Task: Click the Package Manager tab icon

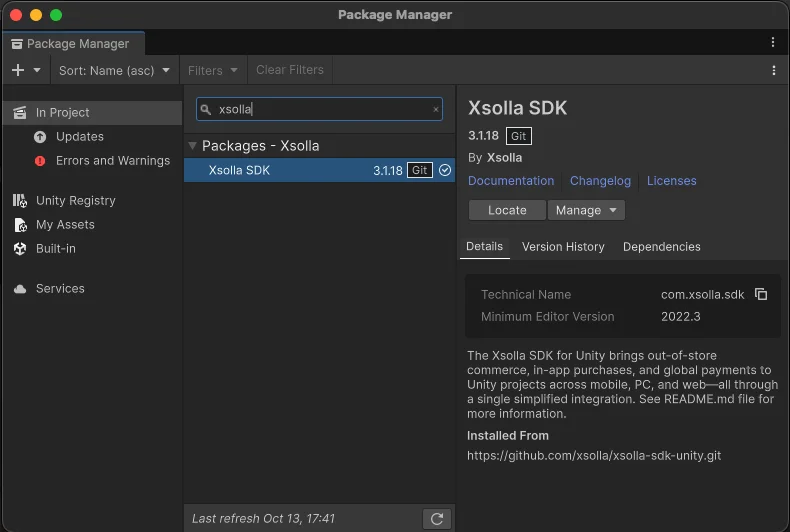Action: tap(17, 44)
